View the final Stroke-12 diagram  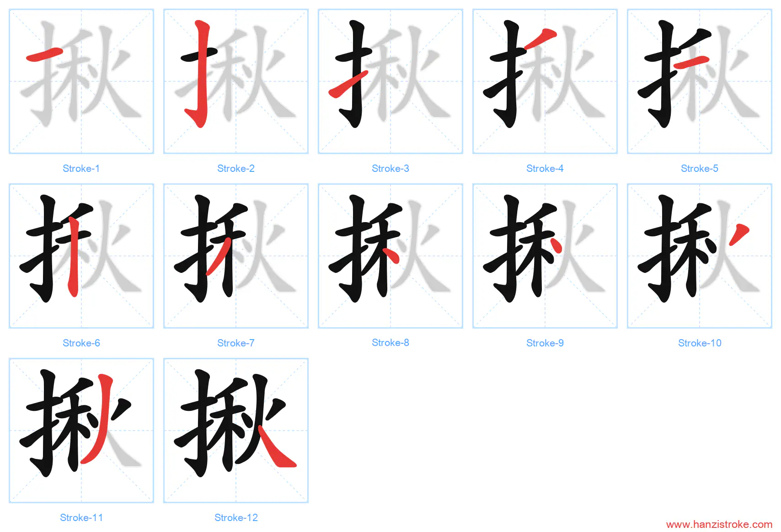[x=236, y=431]
